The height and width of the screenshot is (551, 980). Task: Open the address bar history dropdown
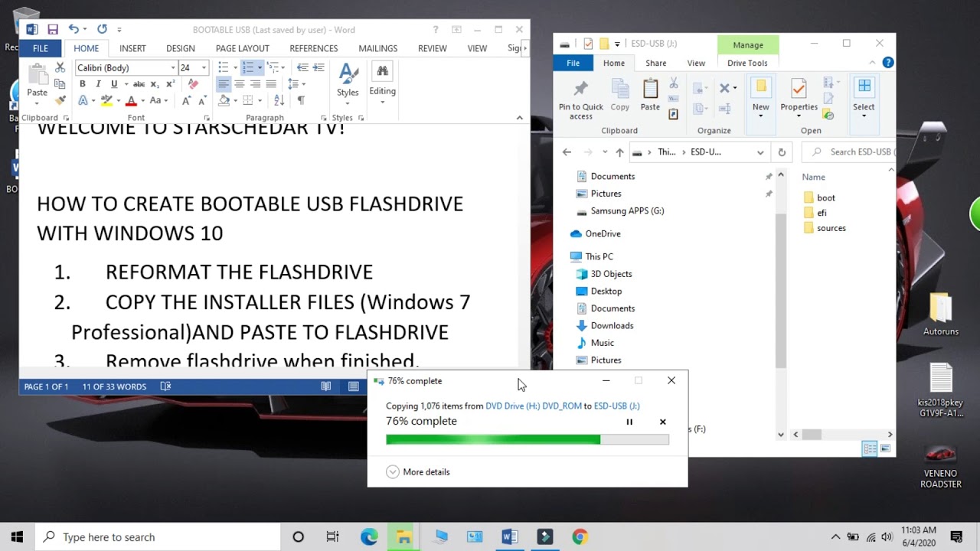[x=760, y=152]
